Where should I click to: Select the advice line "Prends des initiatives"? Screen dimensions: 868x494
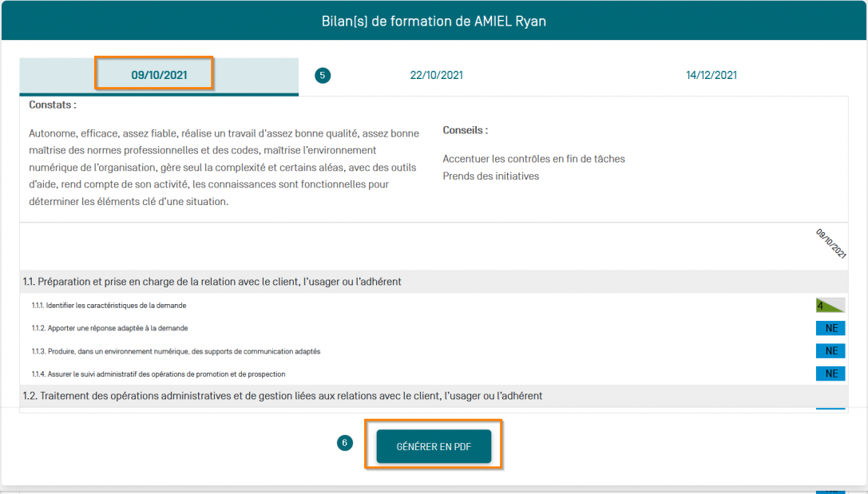click(493, 176)
